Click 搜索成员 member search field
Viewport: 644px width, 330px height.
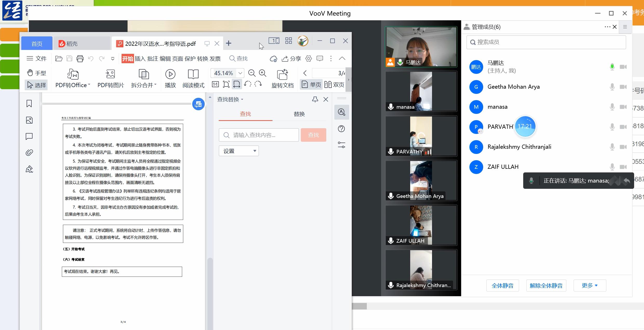pyautogui.click(x=546, y=42)
